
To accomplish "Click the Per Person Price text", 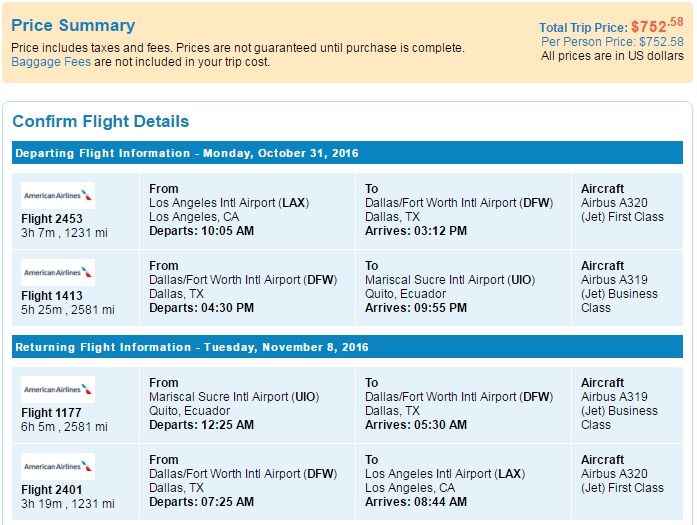I will coord(612,42).
